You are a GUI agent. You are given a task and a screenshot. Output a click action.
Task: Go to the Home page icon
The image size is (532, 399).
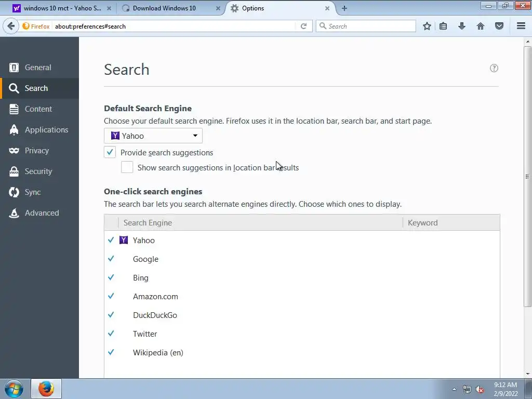coord(481,26)
